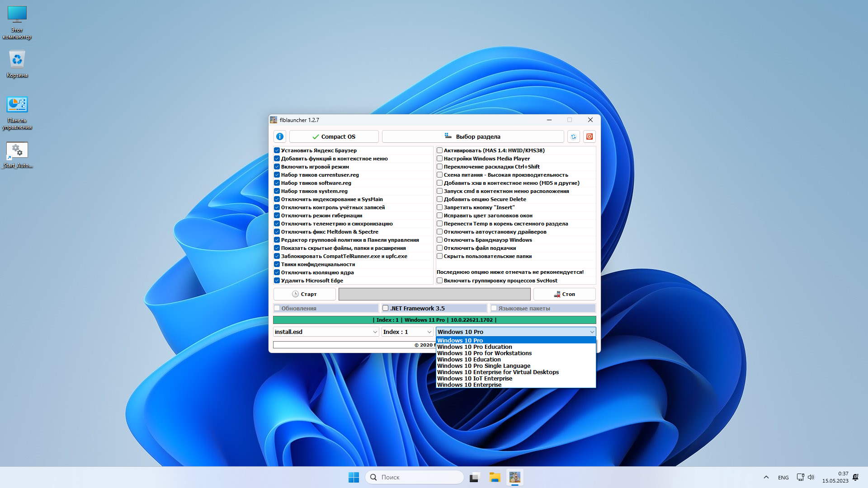Click the Windows Start button
This screenshot has height=488, width=868.
pos(354,477)
